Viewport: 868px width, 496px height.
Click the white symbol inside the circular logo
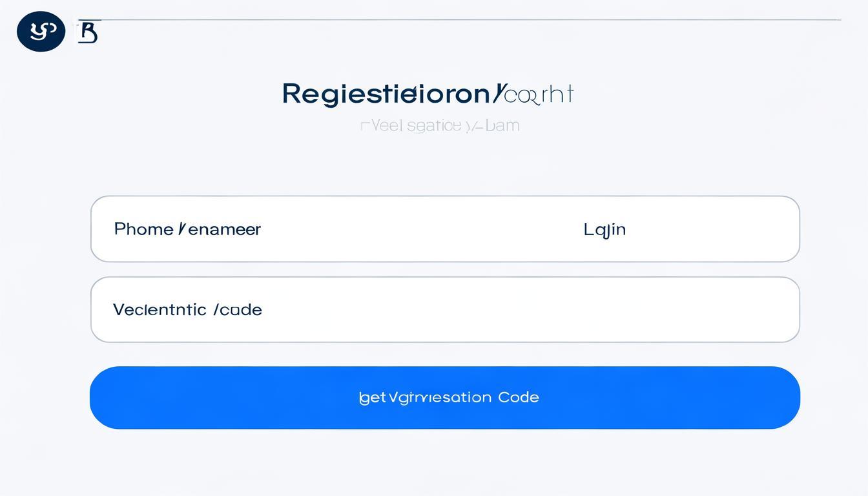click(x=39, y=30)
